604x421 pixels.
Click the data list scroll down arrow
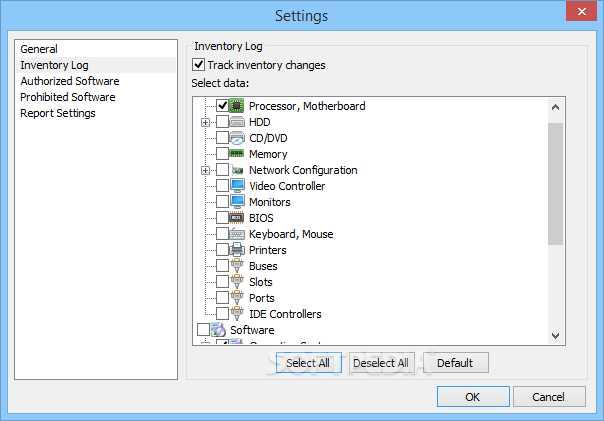[x=555, y=335]
